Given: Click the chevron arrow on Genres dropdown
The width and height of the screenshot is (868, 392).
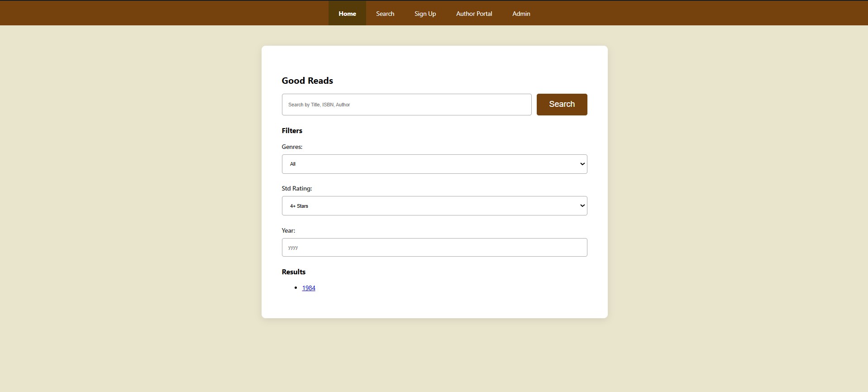Looking at the screenshot, I should click(582, 164).
